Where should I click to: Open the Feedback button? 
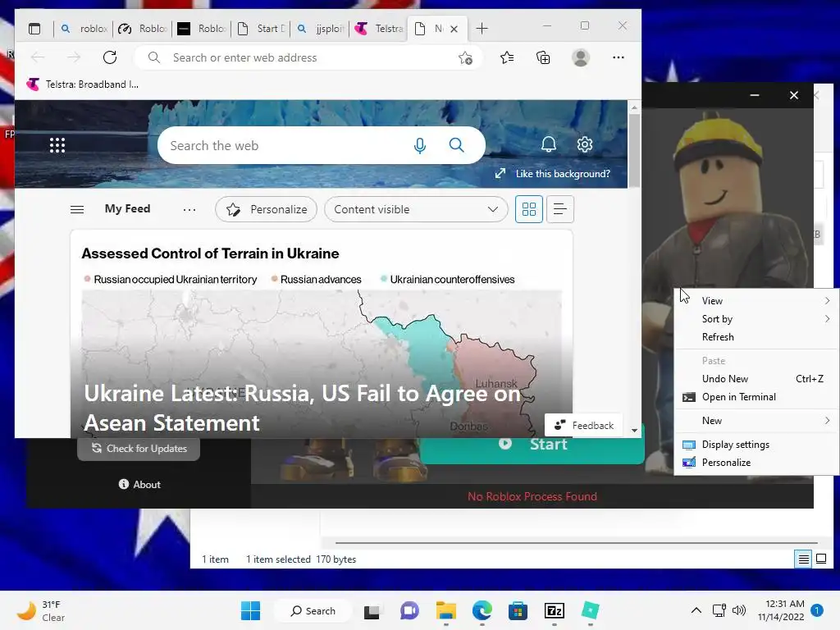click(583, 426)
